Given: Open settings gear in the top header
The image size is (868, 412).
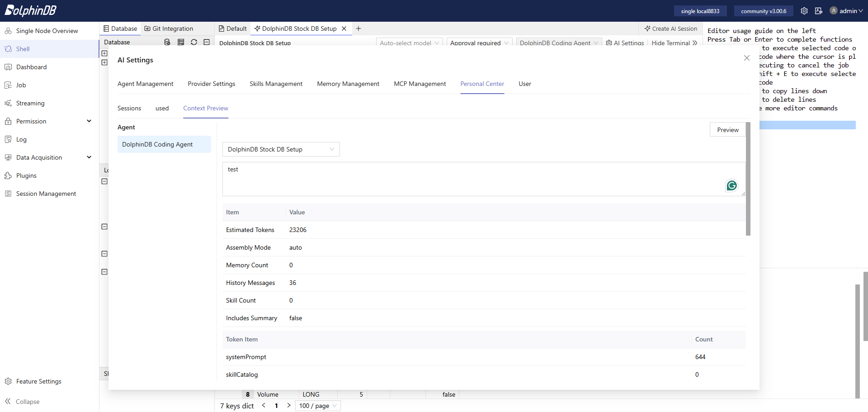Looking at the screenshot, I should [804, 11].
